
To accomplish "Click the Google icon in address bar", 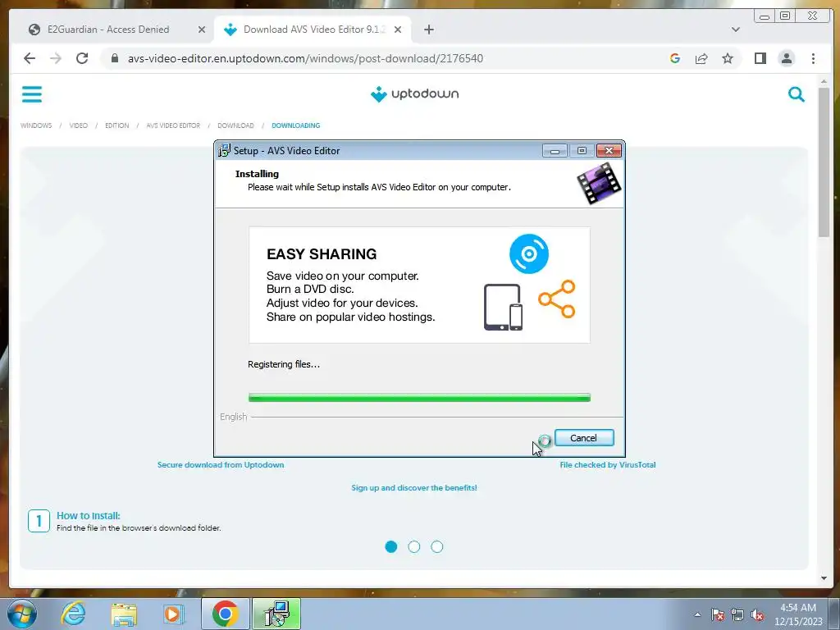I will tap(675, 58).
